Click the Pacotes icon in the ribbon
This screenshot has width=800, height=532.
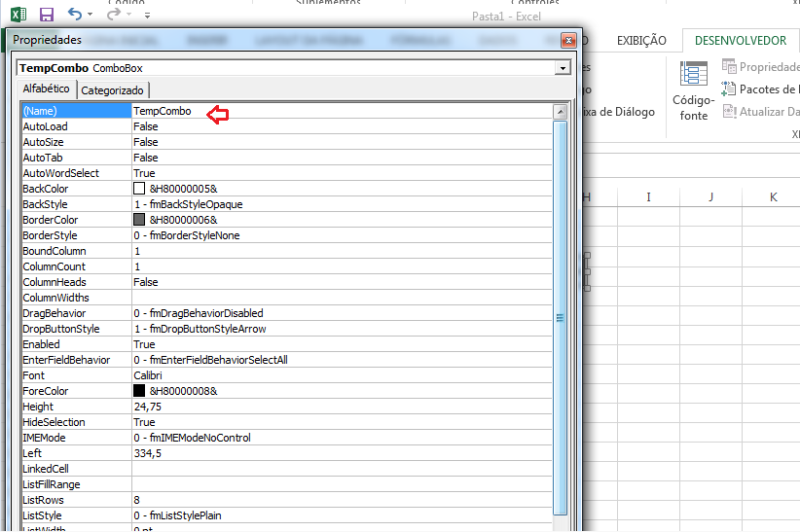tap(730, 89)
